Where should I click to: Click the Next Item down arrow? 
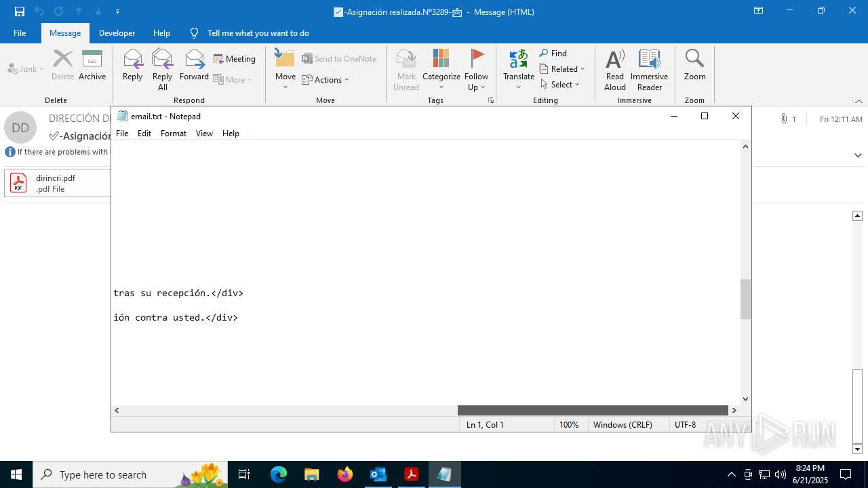click(98, 12)
